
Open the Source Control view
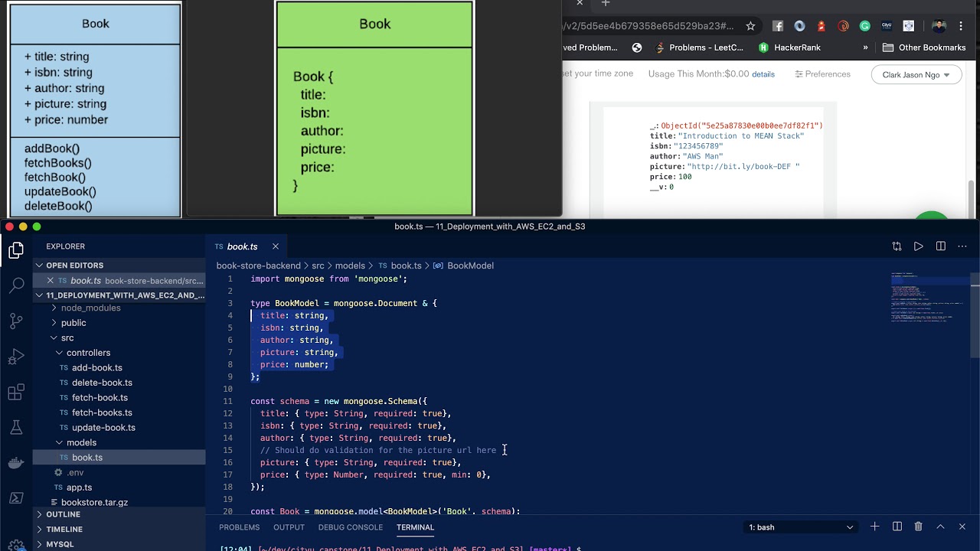click(x=16, y=321)
